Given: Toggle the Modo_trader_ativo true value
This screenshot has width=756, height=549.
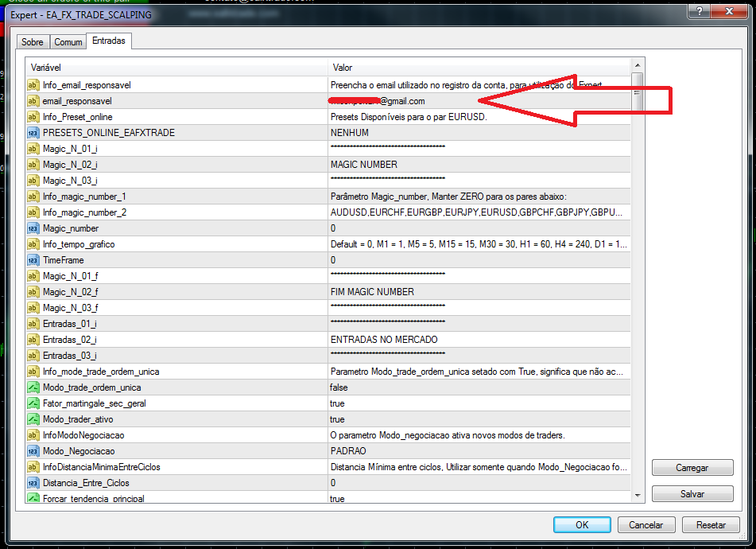Looking at the screenshot, I should 337,419.
